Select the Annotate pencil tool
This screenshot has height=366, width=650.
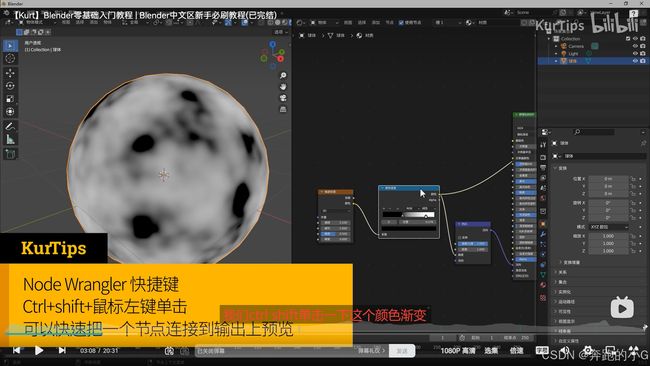(10, 126)
